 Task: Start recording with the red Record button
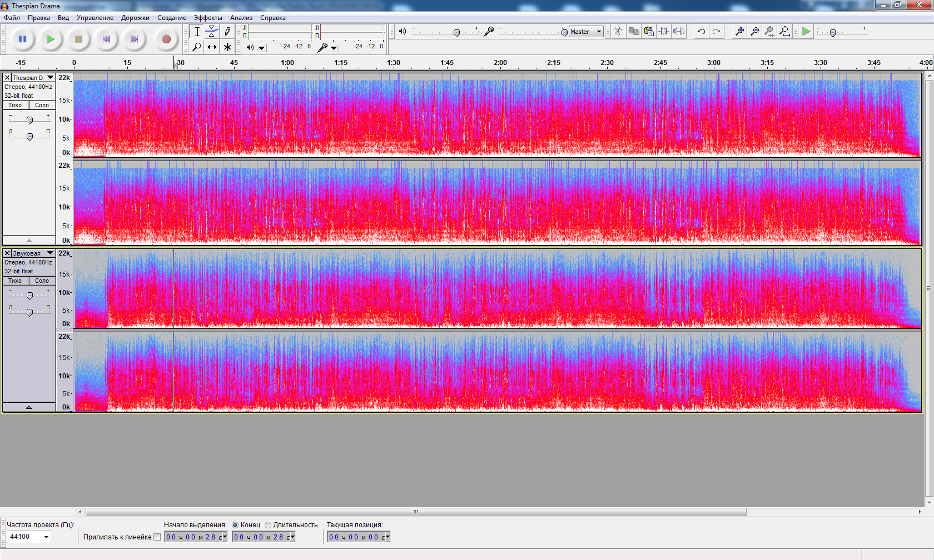click(166, 39)
